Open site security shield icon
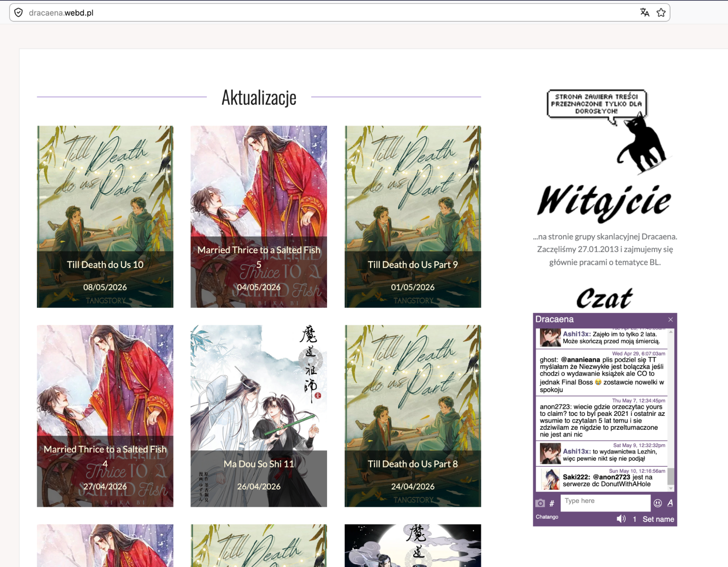The width and height of the screenshot is (728, 567). (x=19, y=12)
